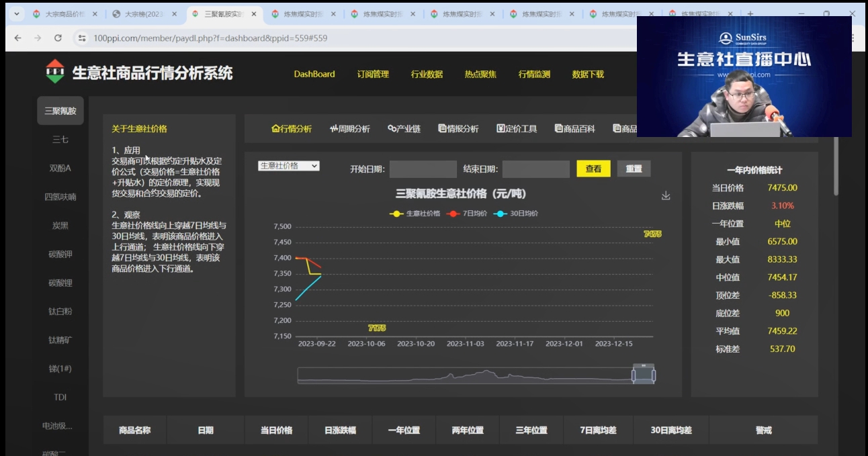
Task: Click the page vertical scrollbar
Action: pos(836,165)
